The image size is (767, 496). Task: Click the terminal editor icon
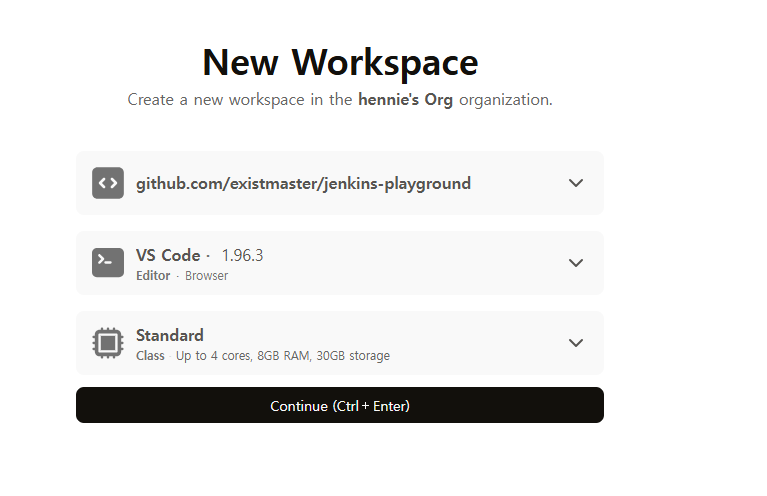click(108, 263)
